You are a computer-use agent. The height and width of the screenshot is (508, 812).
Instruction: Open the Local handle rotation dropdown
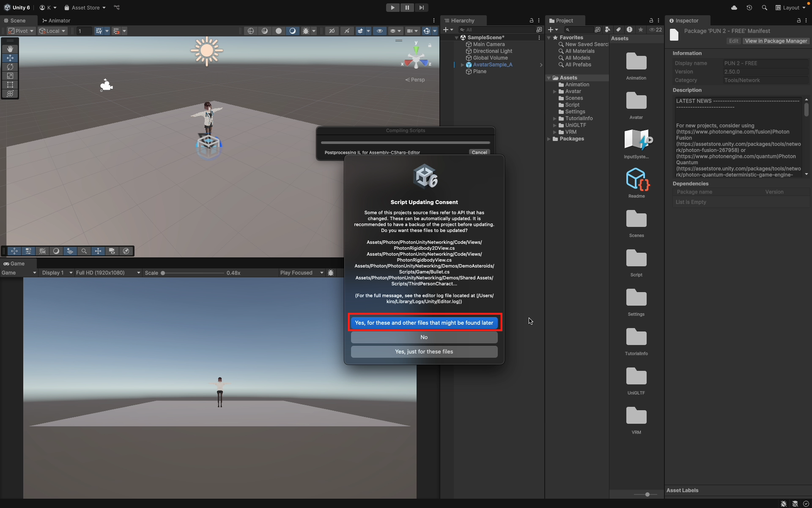tap(52, 31)
